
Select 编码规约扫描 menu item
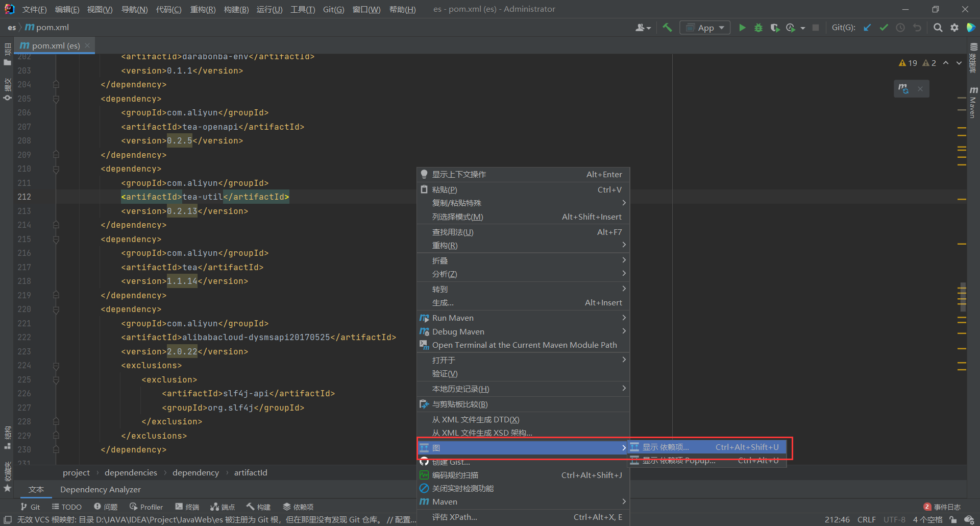pos(523,475)
